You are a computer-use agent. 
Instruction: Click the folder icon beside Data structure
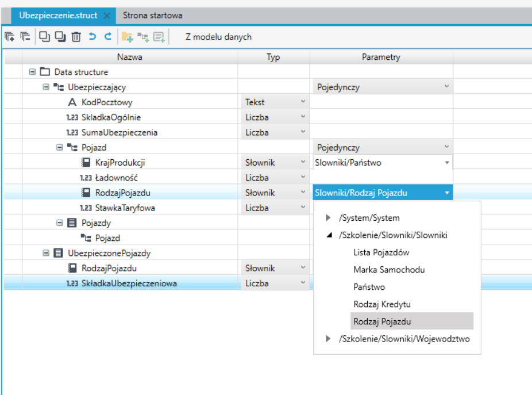click(45, 72)
